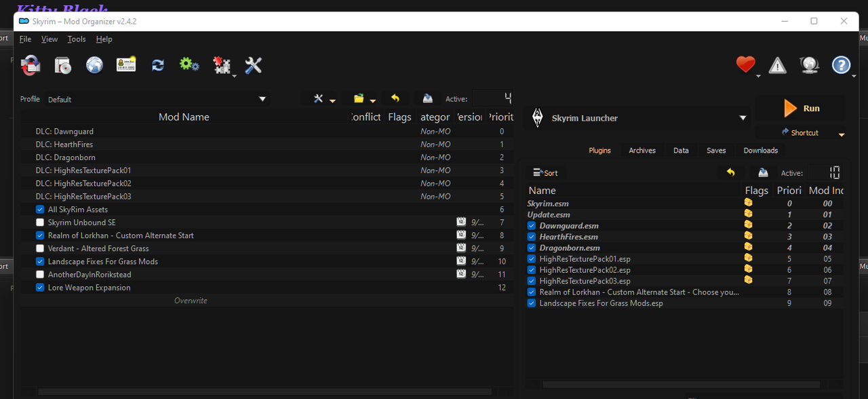The width and height of the screenshot is (868, 399).
Task: Click the mod list horizontal scrollbar
Action: tap(264, 392)
